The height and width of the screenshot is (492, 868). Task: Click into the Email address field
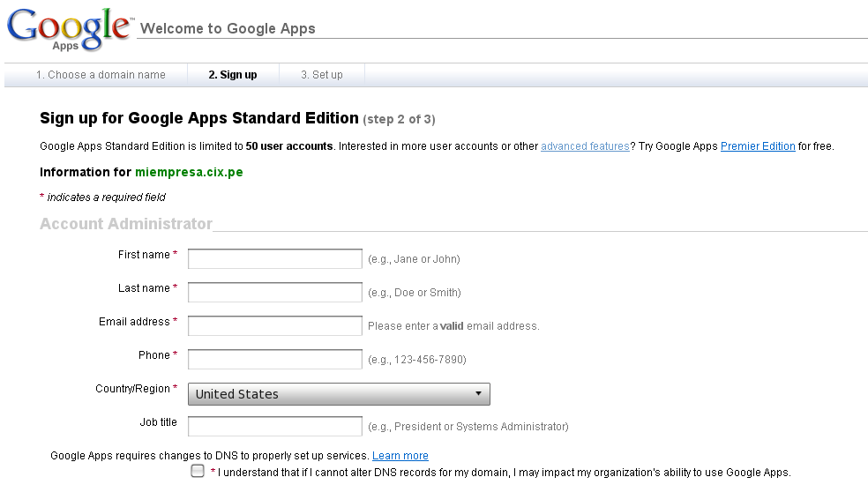click(275, 325)
